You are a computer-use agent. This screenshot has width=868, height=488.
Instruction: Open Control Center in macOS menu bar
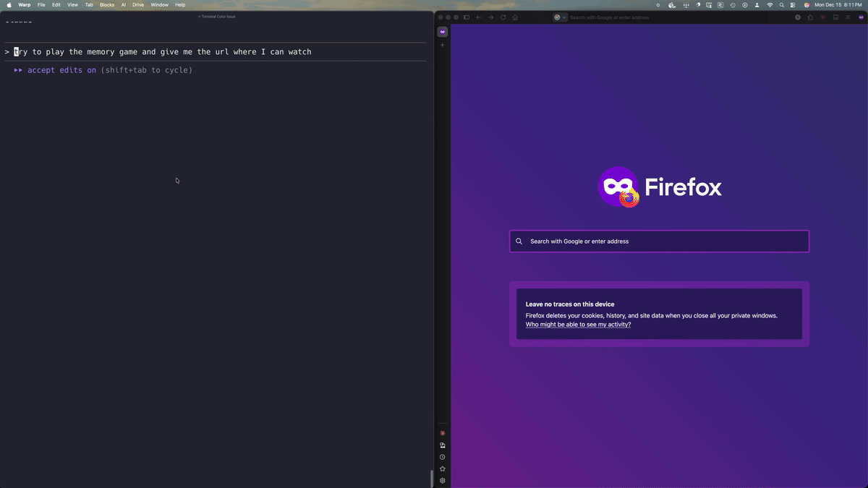tap(793, 5)
